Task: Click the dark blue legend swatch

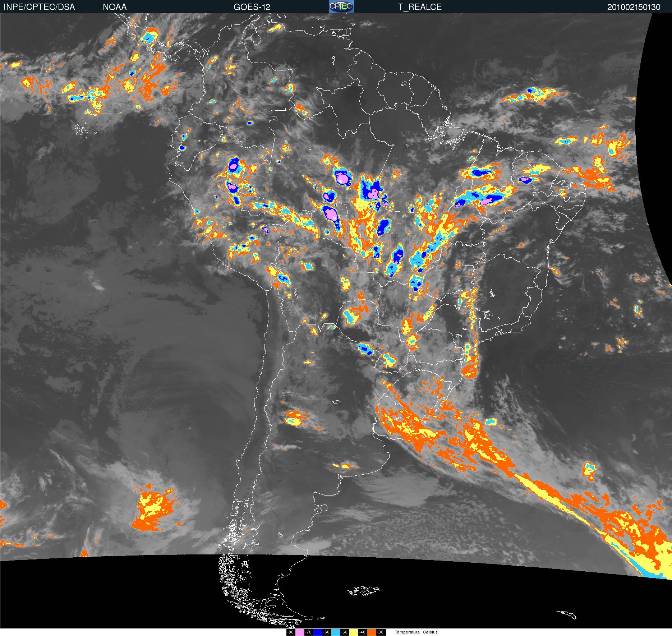Action: click(318, 632)
